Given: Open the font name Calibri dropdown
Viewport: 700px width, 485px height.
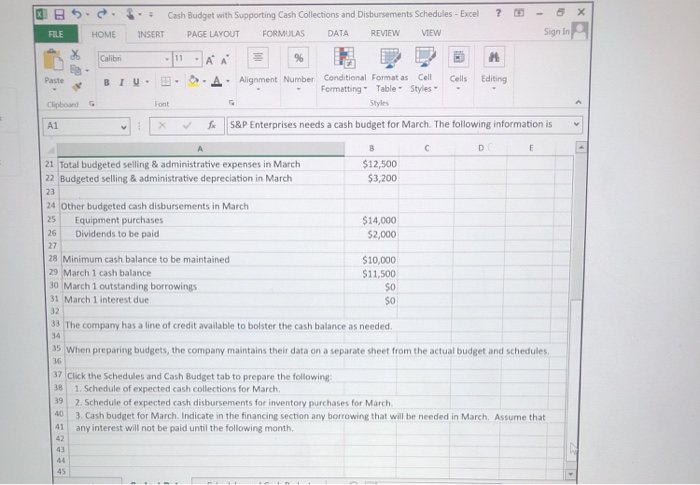Looking at the screenshot, I should point(167,59).
